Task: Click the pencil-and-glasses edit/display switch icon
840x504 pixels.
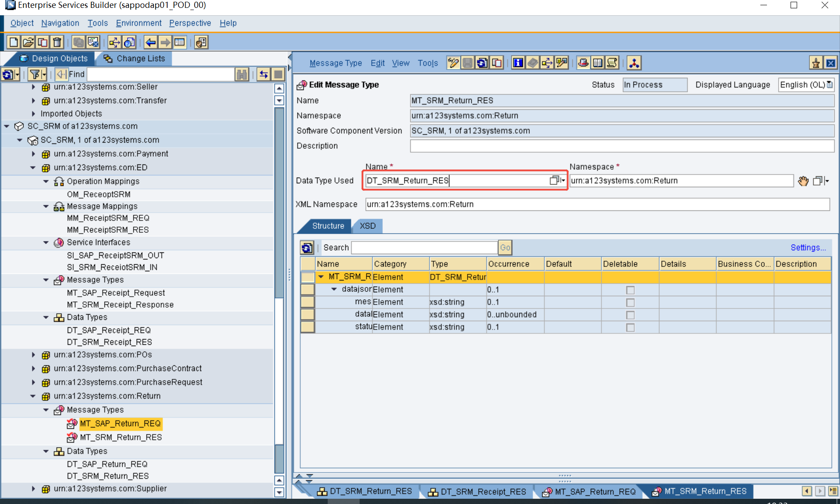Action: coord(453,63)
